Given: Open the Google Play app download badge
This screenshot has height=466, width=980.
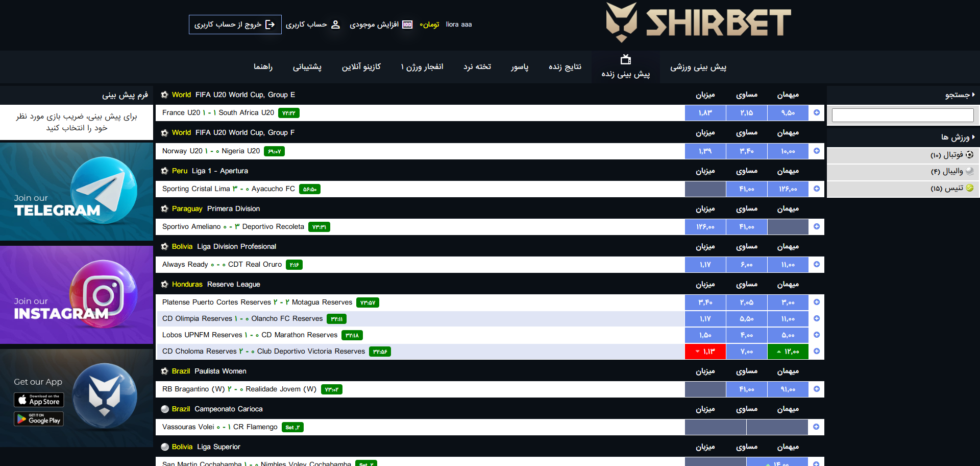Looking at the screenshot, I should pyautogui.click(x=39, y=419).
